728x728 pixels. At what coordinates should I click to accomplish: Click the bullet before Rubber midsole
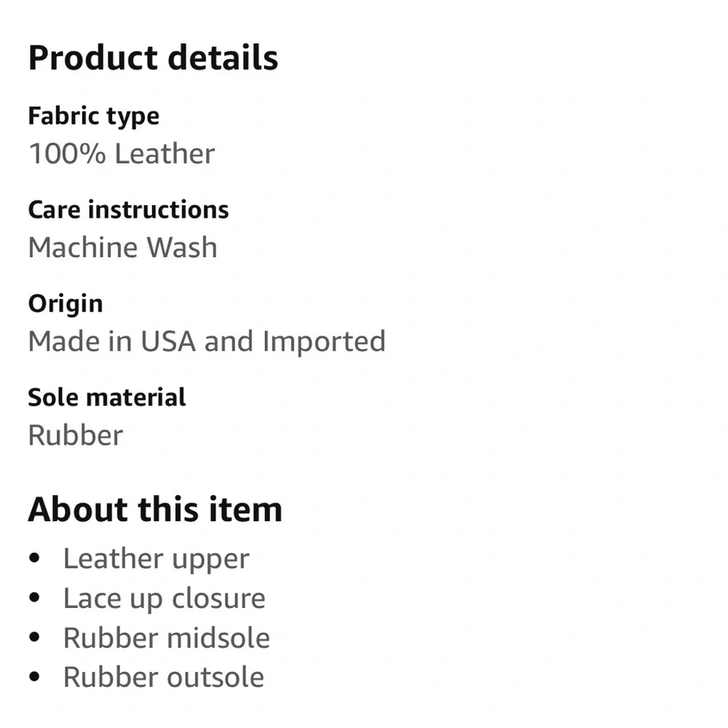[x=34, y=638]
